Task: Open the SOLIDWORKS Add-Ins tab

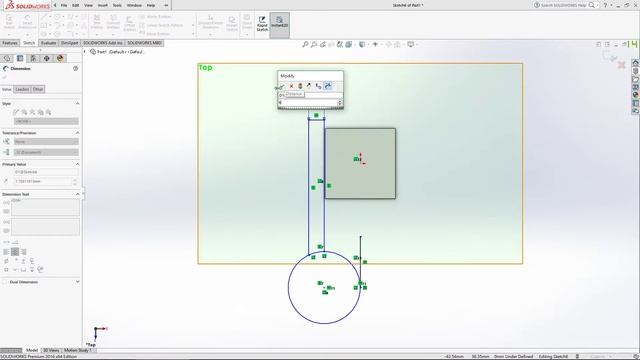Action: (102, 43)
